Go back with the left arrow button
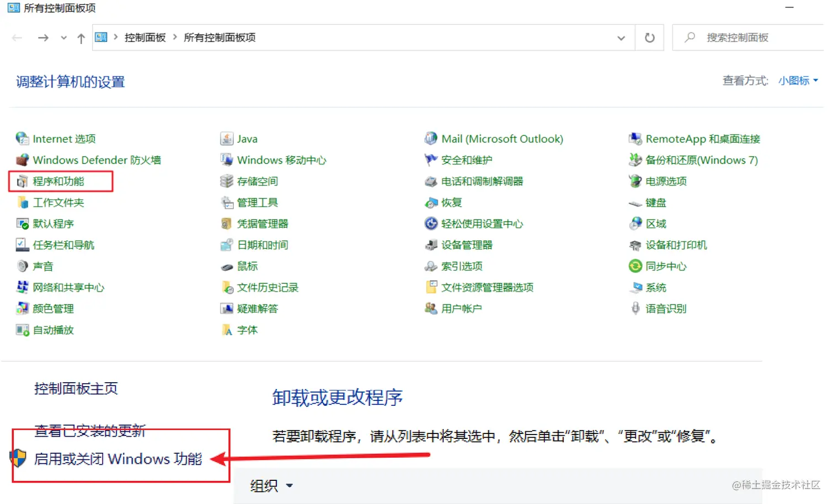 [17, 38]
